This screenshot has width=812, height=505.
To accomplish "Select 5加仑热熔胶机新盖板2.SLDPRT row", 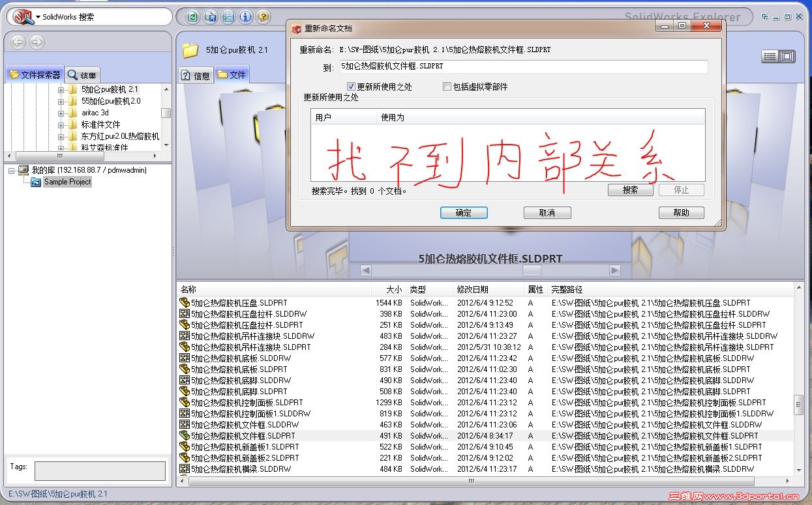I will point(486,458).
